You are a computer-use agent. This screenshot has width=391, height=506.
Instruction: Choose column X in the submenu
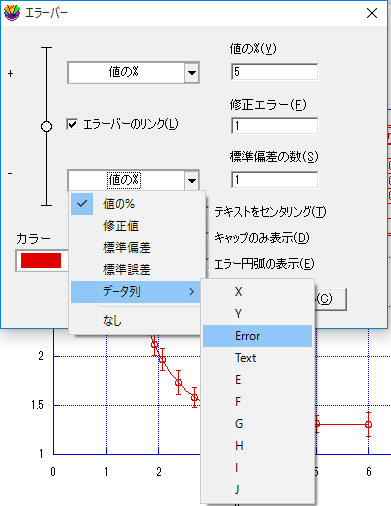click(x=257, y=292)
